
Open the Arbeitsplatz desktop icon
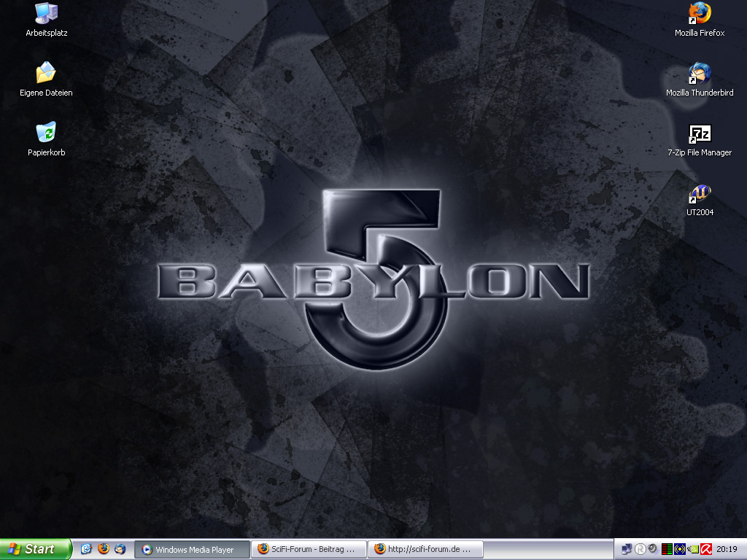pos(46,15)
